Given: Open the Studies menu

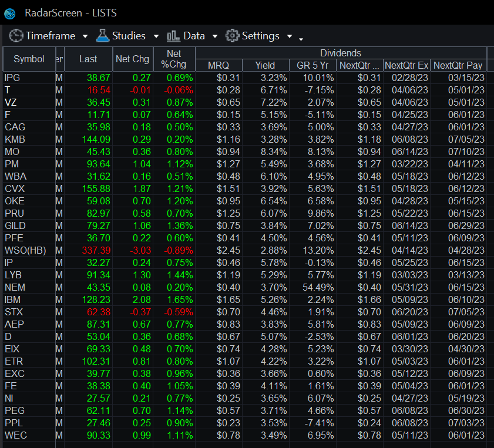Looking at the screenshot, I should (129, 36).
